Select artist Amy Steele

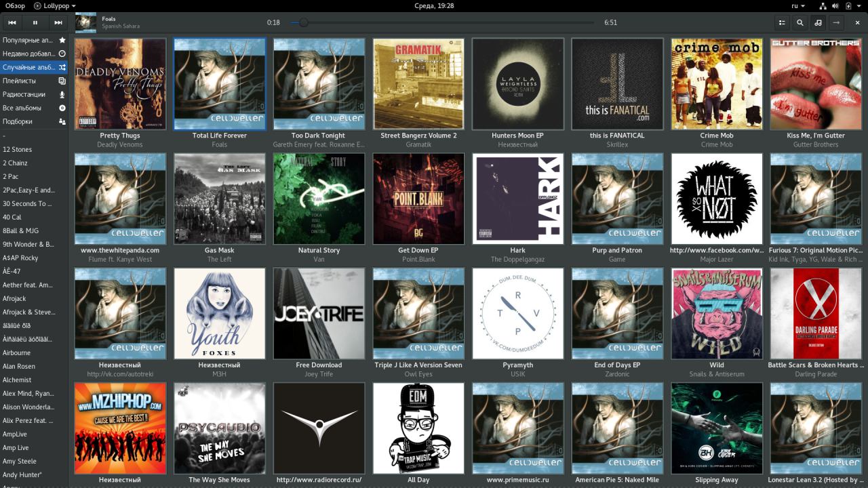pyautogui.click(x=34, y=461)
